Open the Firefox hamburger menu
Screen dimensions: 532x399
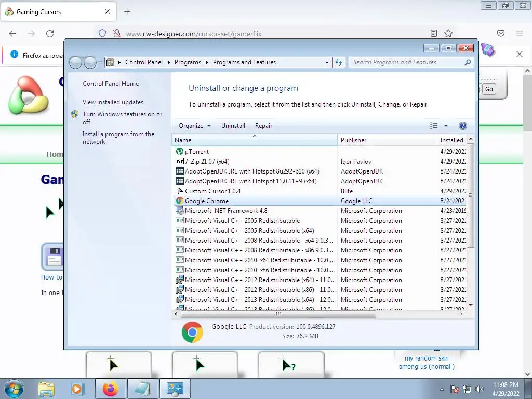[520, 33]
